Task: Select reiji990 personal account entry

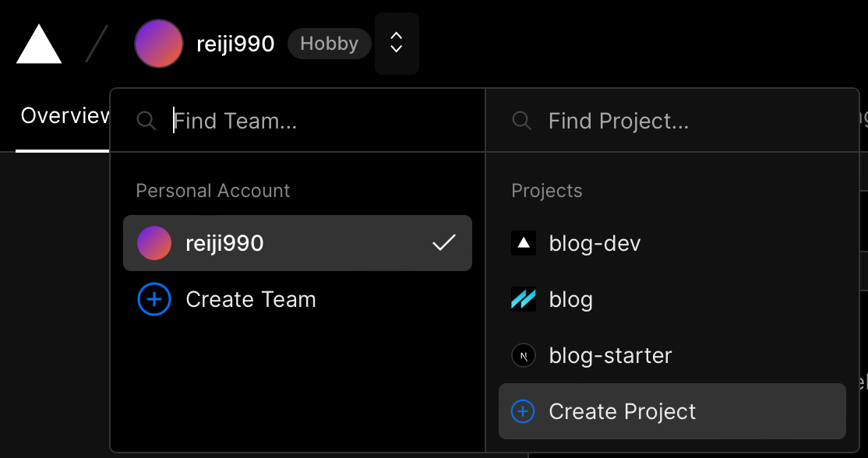Action: [298, 243]
